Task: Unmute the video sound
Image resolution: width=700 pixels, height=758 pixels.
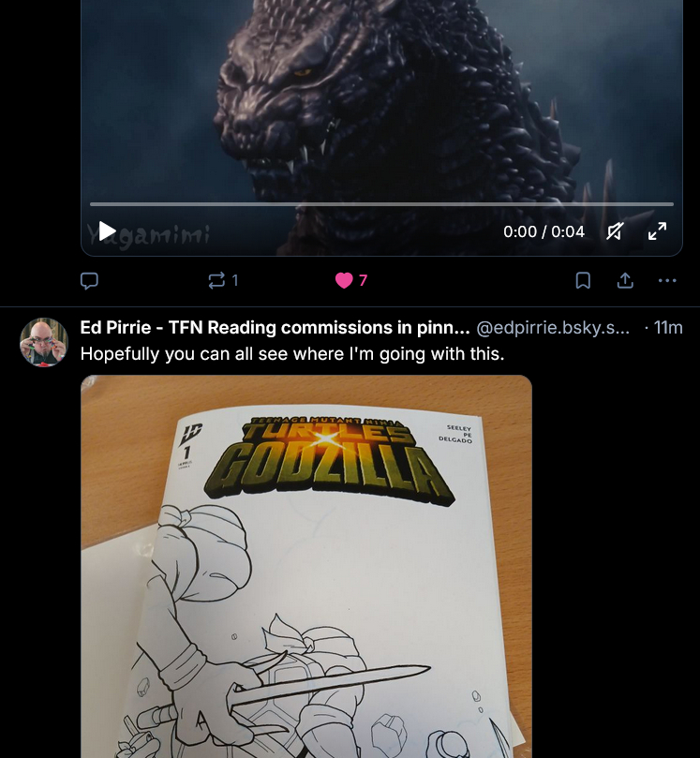Action: click(x=615, y=231)
